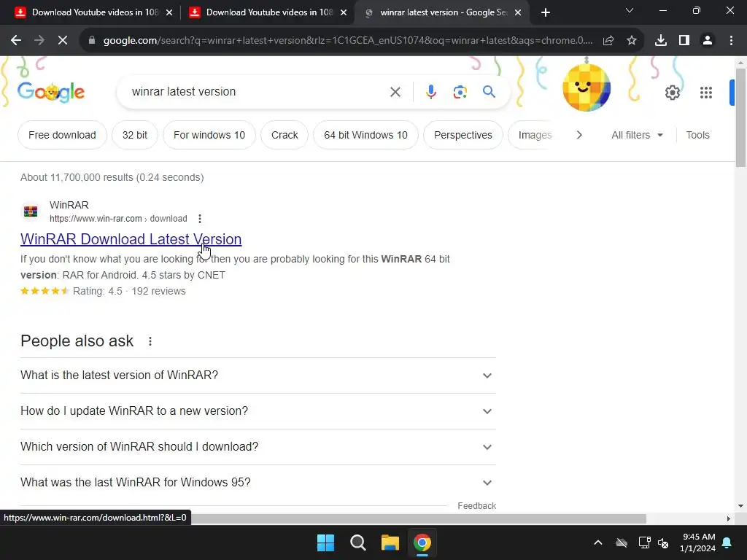Click 192 reviews rating text

(158, 291)
